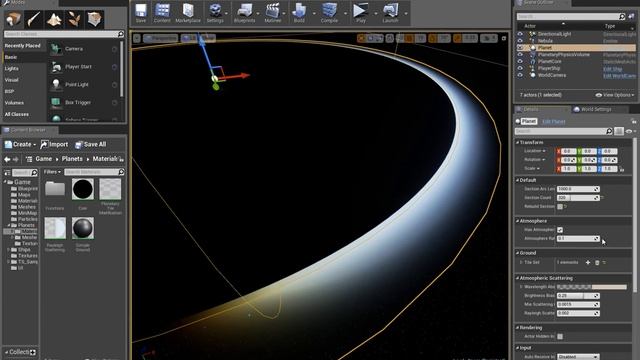Click the Edit Planet link
Image resolution: width=640 pixels, height=360 pixels.
(x=553, y=122)
